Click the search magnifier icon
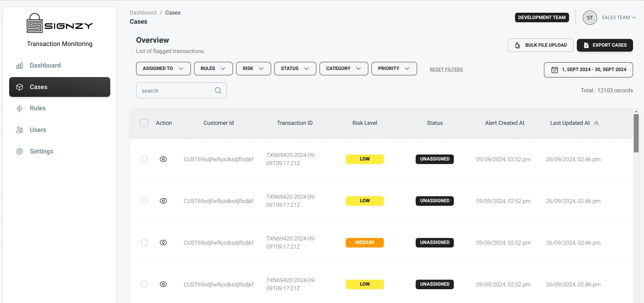This screenshot has width=644, height=303. (x=218, y=91)
